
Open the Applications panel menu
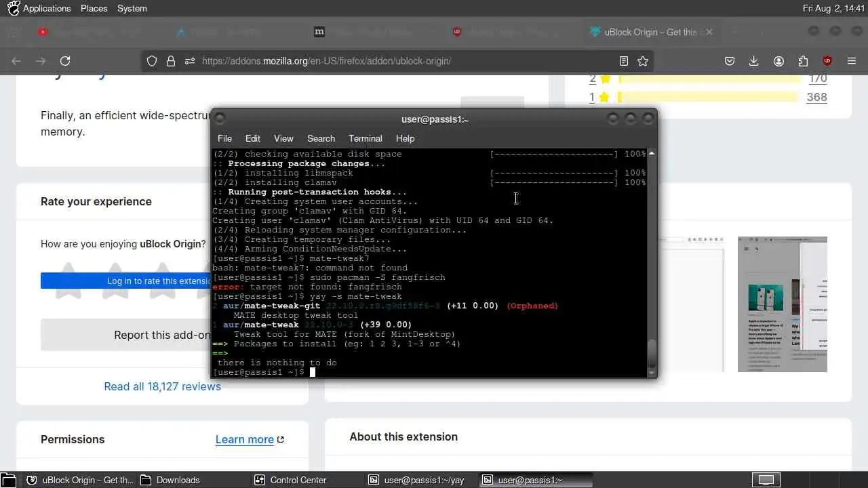tap(39, 8)
